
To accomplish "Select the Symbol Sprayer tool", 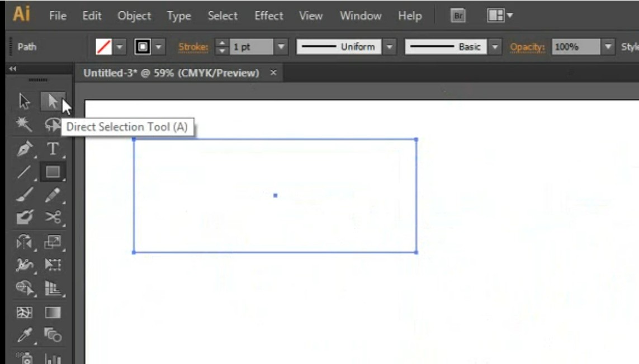I will (x=25, y=357).
